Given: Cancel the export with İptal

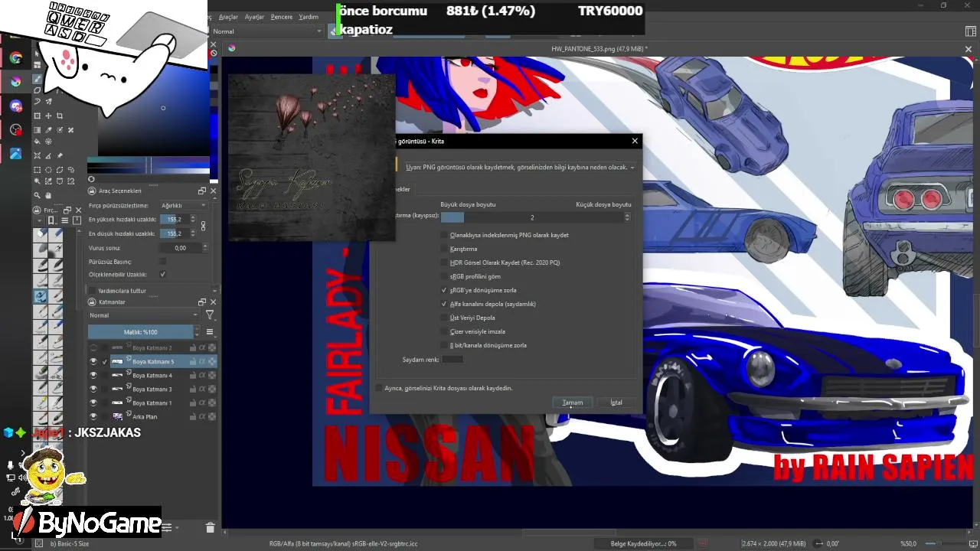Looking at the screenshot, I should (616, 403).
